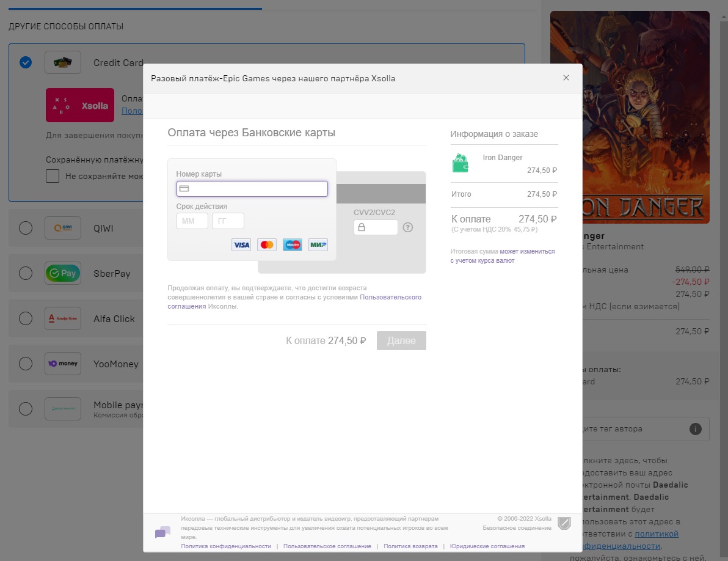The width and height of the screenshot is (728, 561).
Task: Click the creator tag info icon
Action: (695, 429)
